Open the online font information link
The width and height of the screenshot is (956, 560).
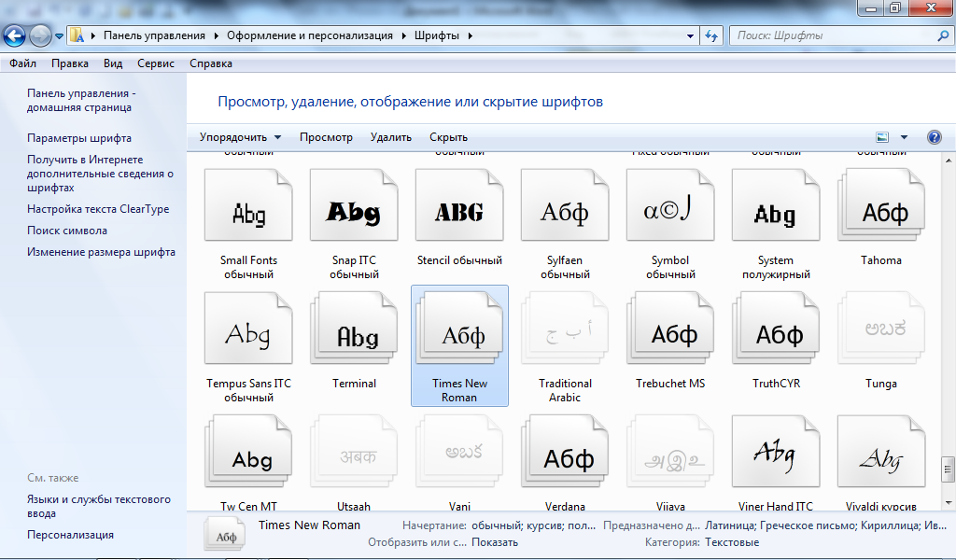[x=100, y=174]
